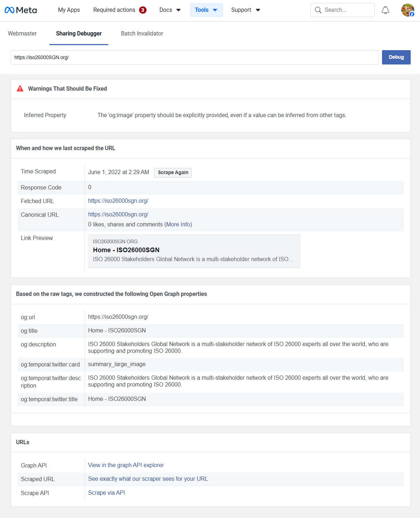
Task: Click View in the graph API explorer
Action: pos(126,465)
